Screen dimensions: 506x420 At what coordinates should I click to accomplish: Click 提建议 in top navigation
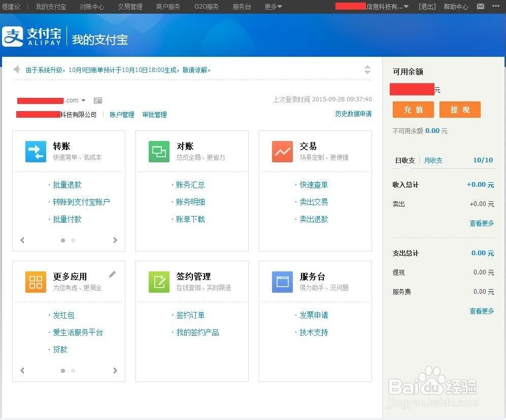pos(11,7)
